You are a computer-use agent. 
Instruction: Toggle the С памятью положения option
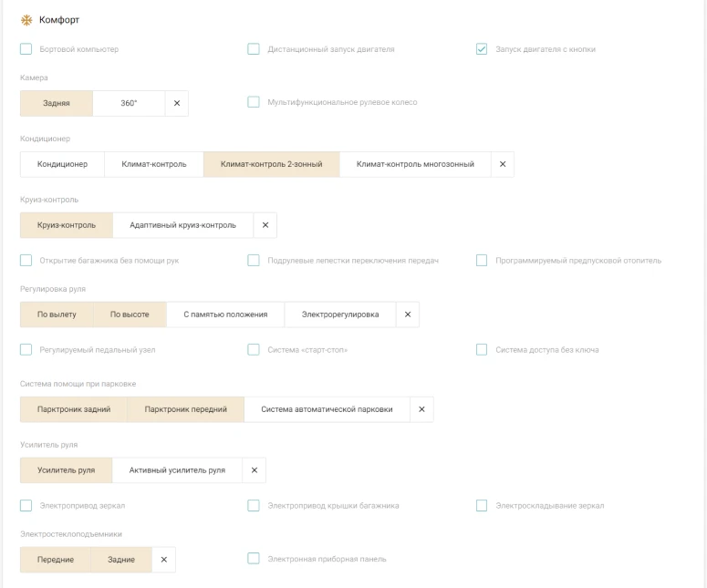225,315
